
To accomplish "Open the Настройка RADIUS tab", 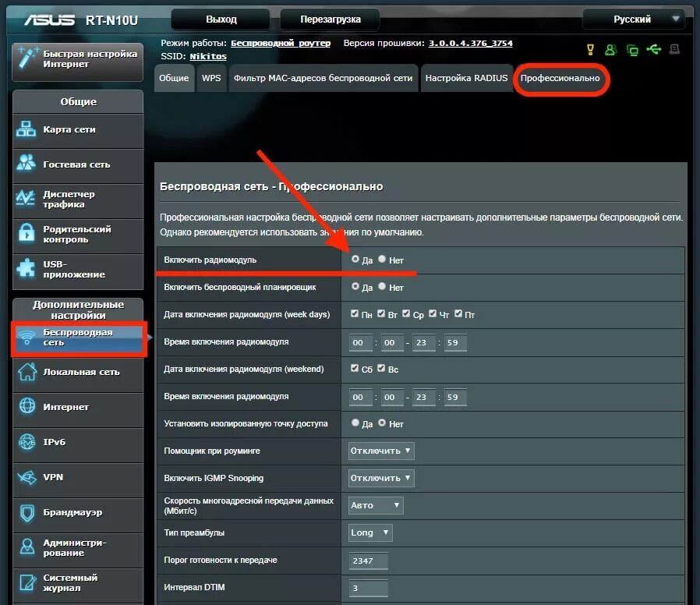I will coord(466,78).
